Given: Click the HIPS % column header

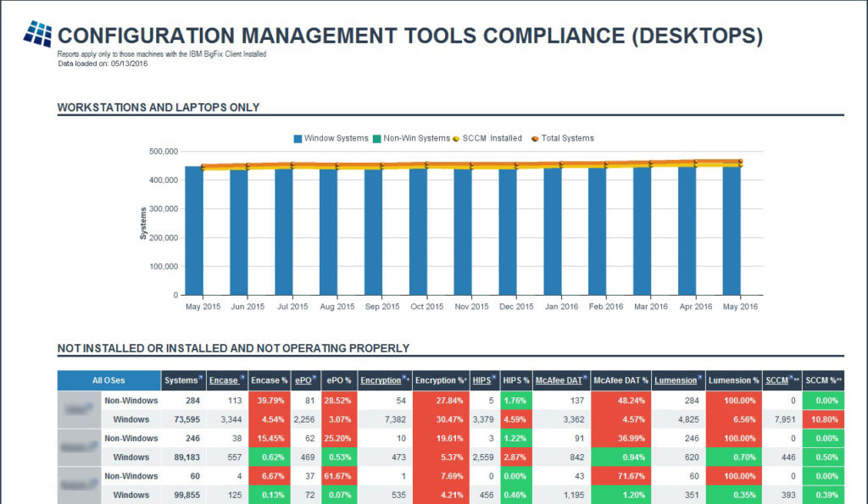Looking at the screenshot, I should click(516, 380).
